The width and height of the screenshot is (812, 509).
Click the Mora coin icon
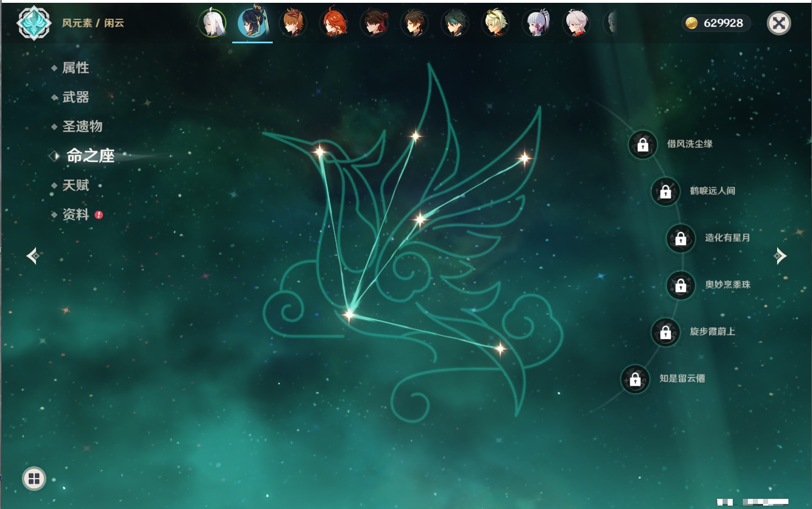pos(691,23)
